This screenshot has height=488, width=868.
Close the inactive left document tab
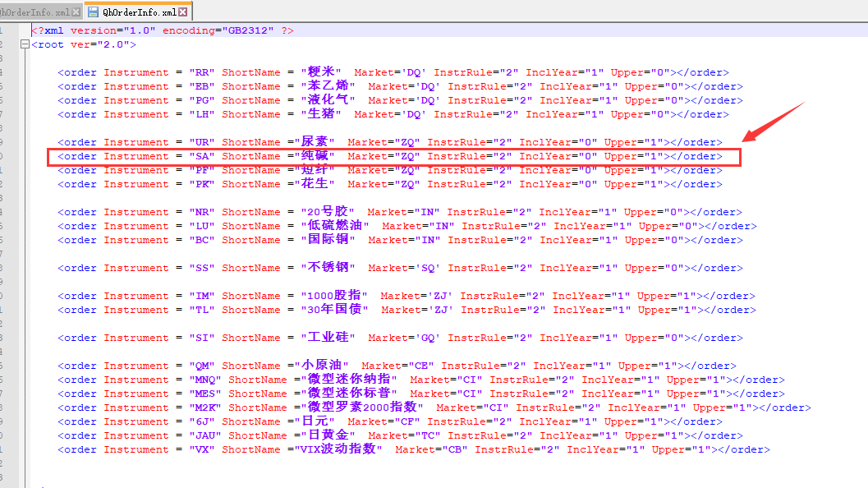click(76, 12)
